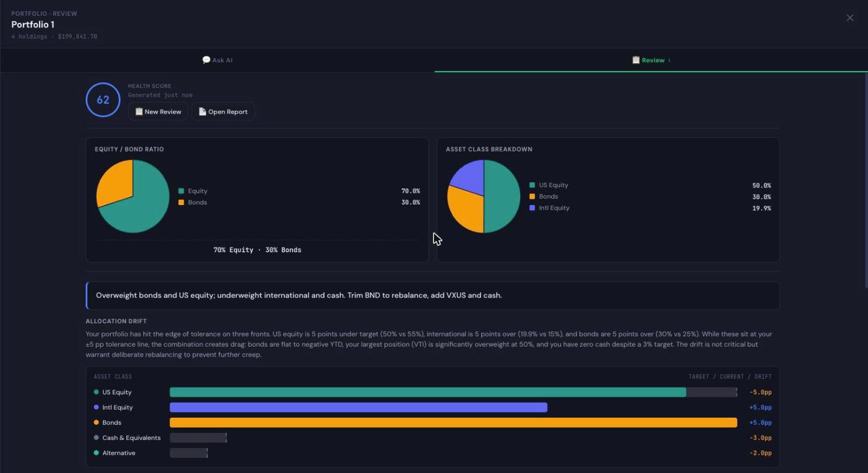Click the US Equity legend swatch
This screenshot has width=868, height=473.
coord(532,185)
